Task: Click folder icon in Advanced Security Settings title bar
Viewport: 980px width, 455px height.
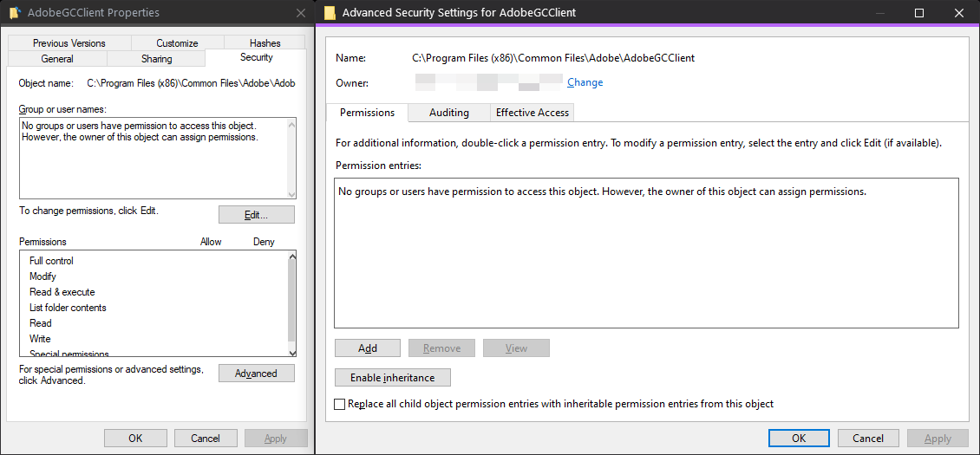Action: pos(330,12)
